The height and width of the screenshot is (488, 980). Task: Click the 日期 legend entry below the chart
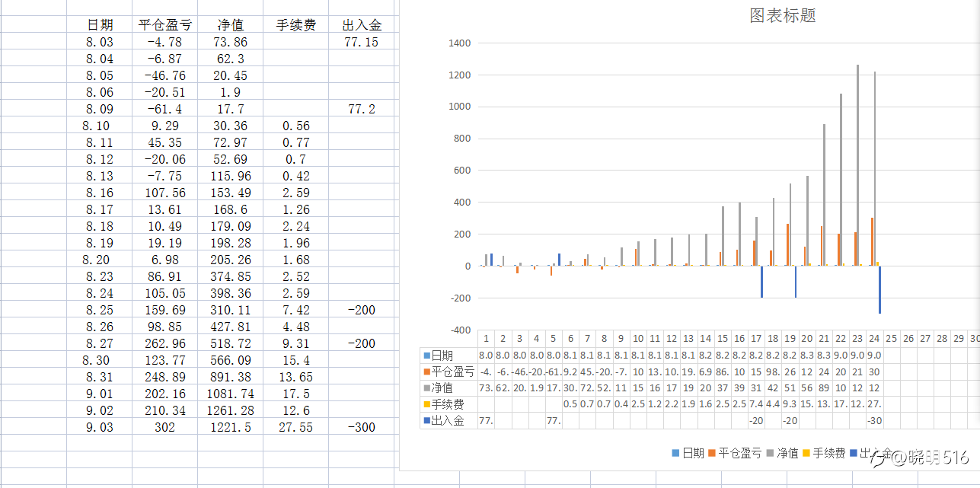688,453
